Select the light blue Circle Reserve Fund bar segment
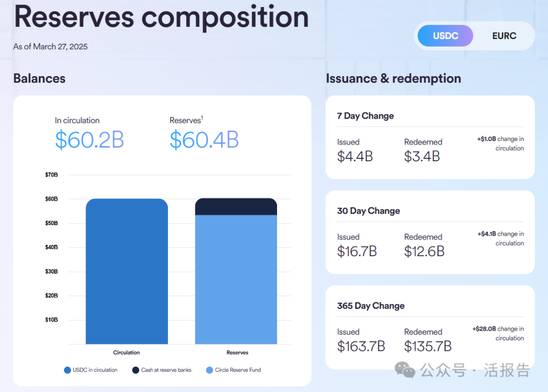 [236, 279]
